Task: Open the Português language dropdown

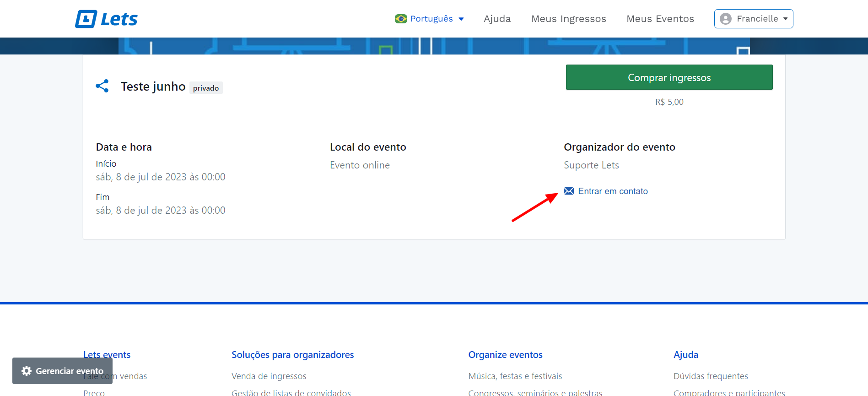Action: 430,19
